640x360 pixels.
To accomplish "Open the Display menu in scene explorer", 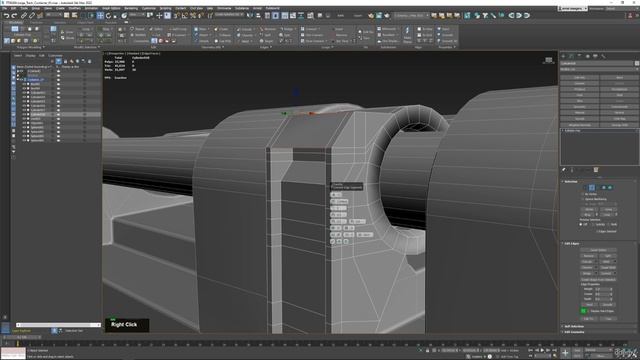I will pyautogui.click(x=31, y=56).
